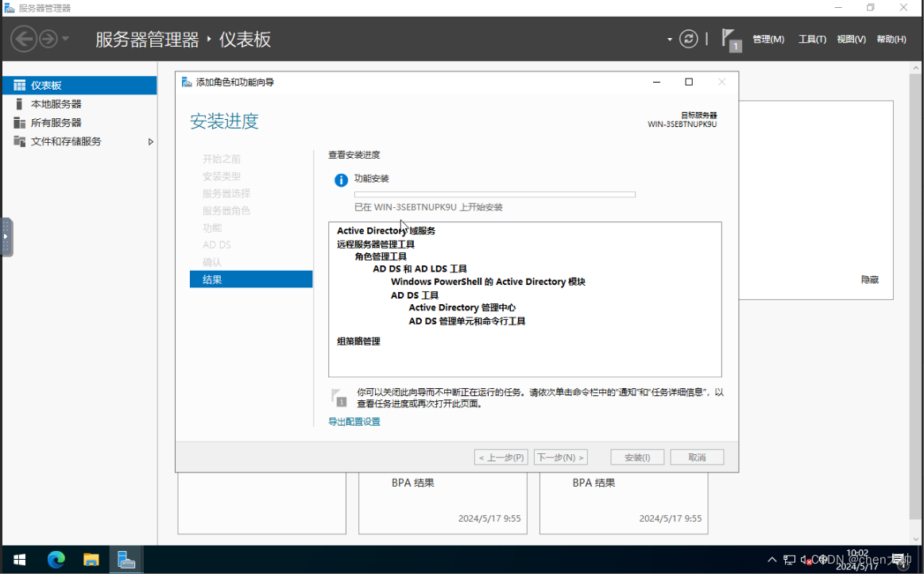
Task: Click the side panel expand handle at left edge
Action: [x=6, y=237]
